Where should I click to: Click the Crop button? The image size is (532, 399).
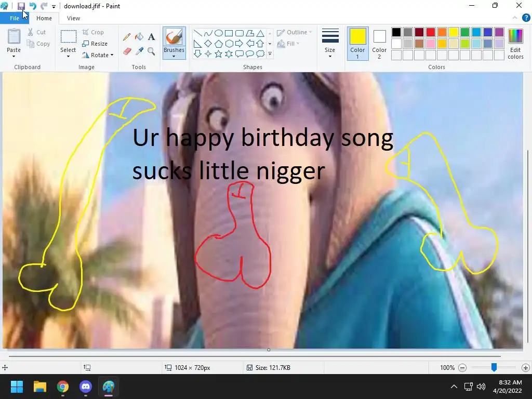tap(93, 32)
